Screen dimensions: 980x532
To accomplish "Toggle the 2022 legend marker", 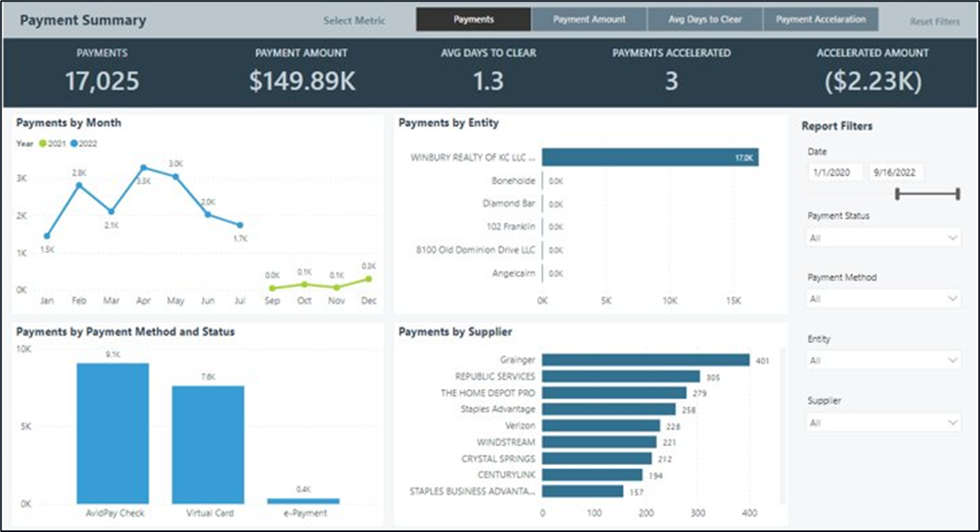I will pyautogui.click(x=73, y=144).
